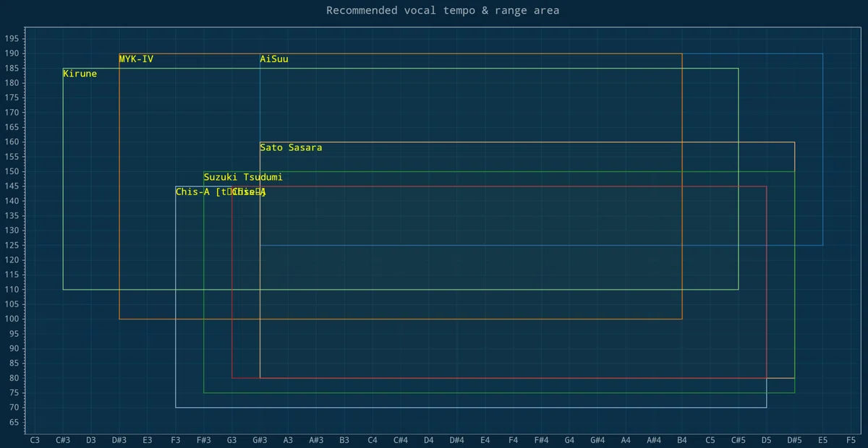Click 'E5' on the pitch axis
Viewport: 868px width, 448px height.
click(823, 439)
